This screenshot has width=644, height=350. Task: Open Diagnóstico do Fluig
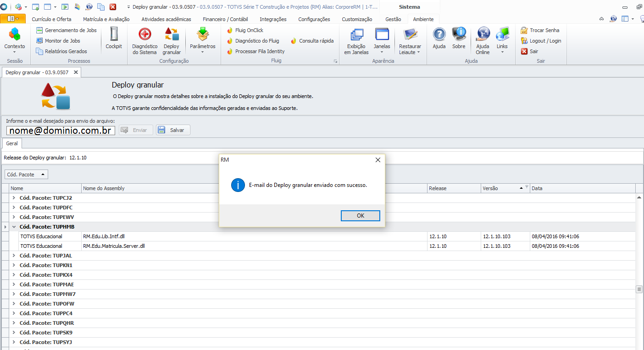253,41
